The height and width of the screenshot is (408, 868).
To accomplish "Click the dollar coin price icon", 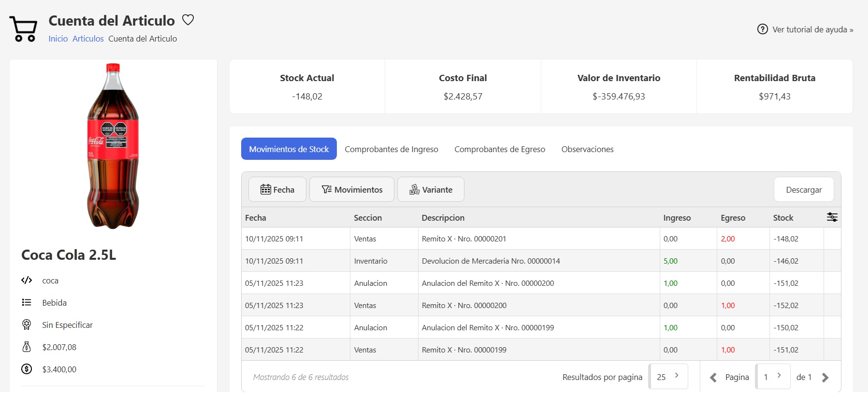I will pos(27,369).
